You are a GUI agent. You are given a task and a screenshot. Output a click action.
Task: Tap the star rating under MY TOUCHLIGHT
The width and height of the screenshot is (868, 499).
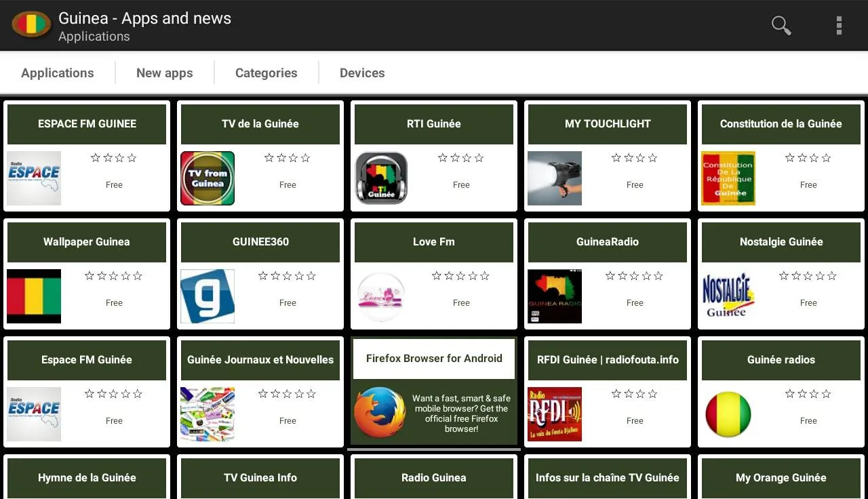(x=635, y=158)
